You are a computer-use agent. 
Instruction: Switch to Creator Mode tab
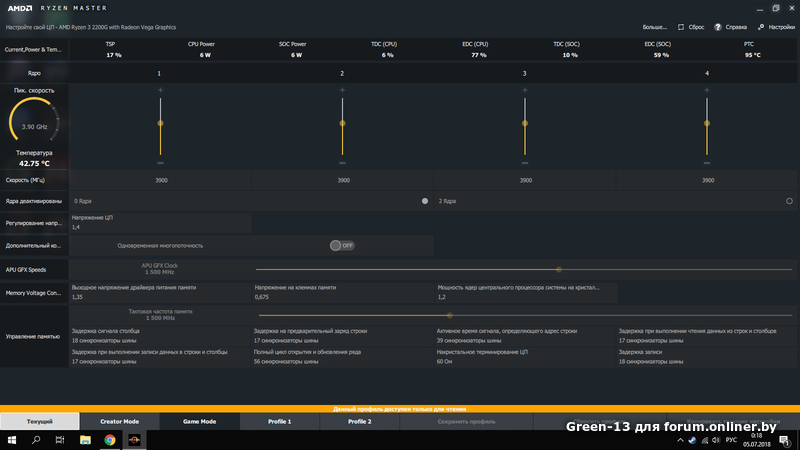click(x=119, y=422)
